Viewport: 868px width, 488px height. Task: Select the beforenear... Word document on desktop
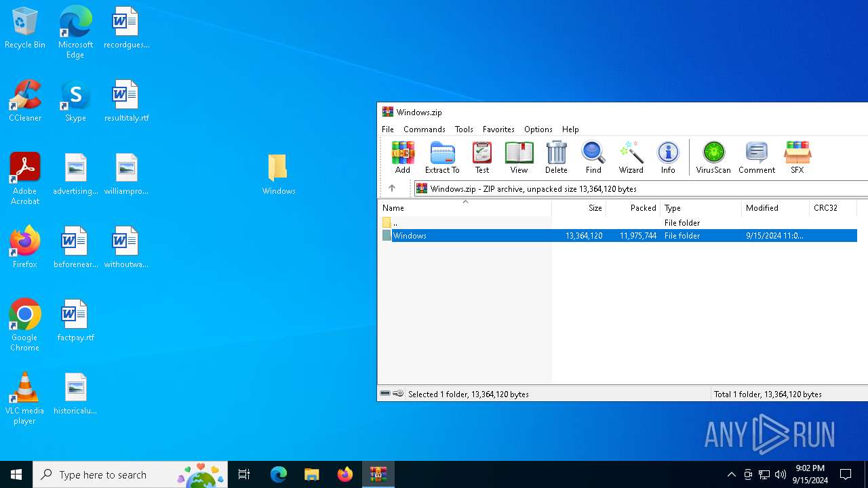coord(75,247)
